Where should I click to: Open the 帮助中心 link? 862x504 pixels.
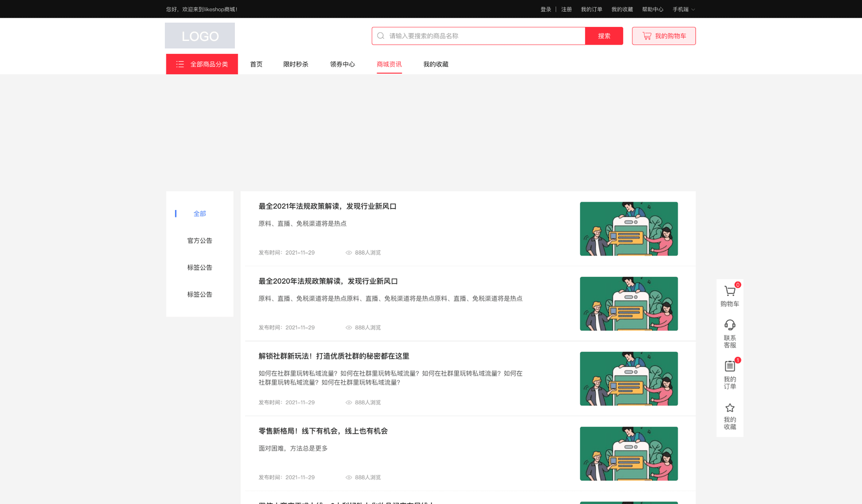(652, 10)
